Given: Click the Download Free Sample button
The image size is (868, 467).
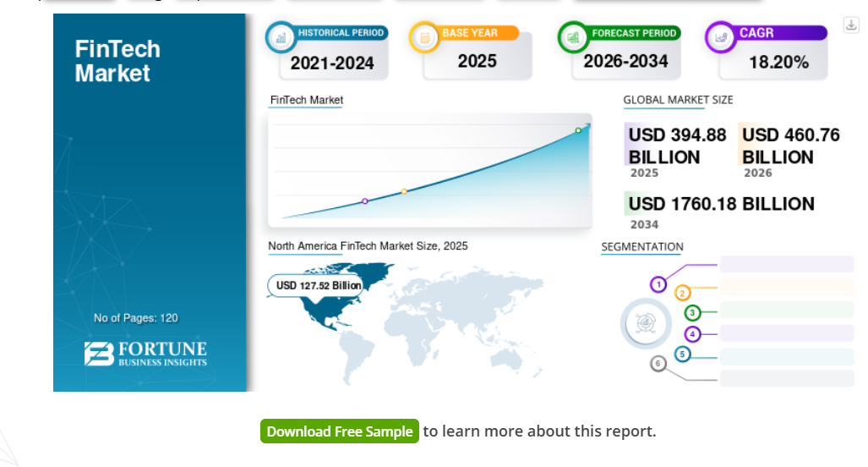Looking at the screenshot, I should tap(339, 431).
